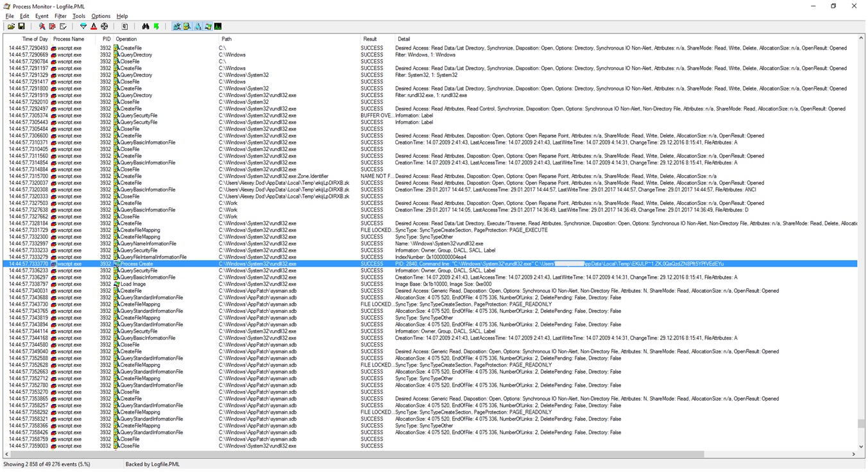This screenshot has height=472, width=868.
Task: Expand the Event menu
Action: (x=42, y=16)
